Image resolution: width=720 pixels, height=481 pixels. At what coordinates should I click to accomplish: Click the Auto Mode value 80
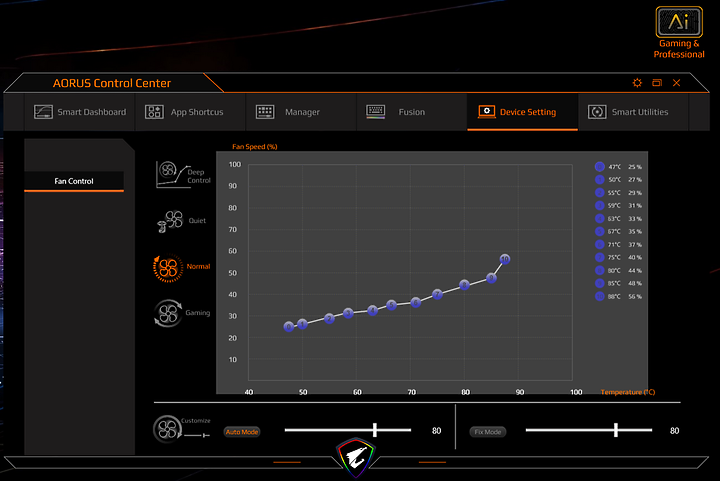click(x=436, y=431)
